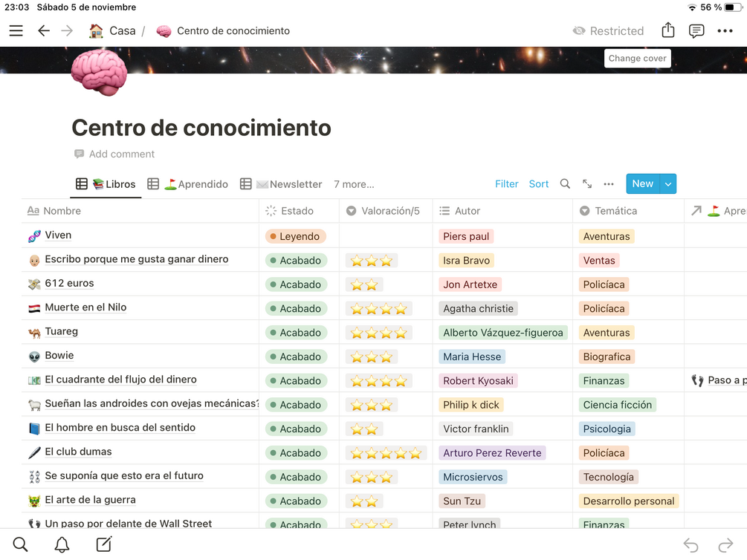Click the 612 euros money icon
747x560 pixels.
(x=34, y=284)
